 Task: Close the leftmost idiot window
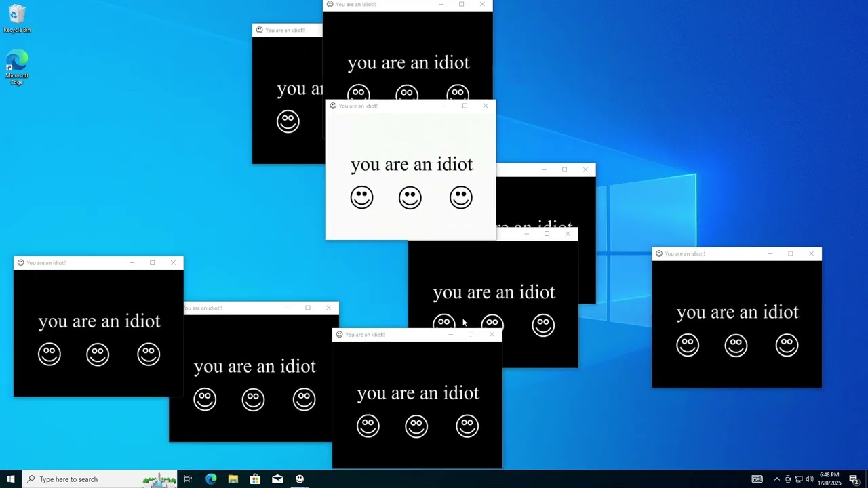coord(173,262)
